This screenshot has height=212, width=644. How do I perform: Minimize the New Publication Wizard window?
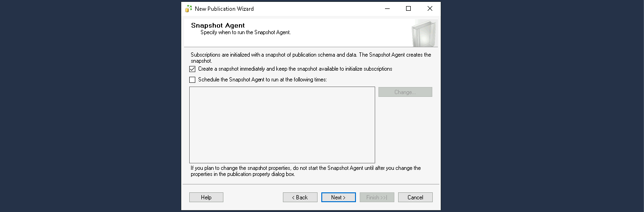(387, 8)
